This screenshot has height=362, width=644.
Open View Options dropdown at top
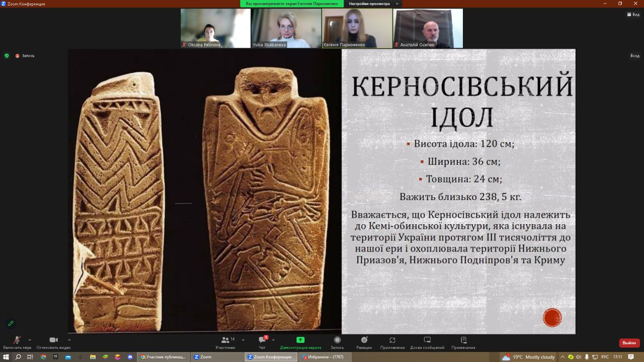(x=374, y=4)
